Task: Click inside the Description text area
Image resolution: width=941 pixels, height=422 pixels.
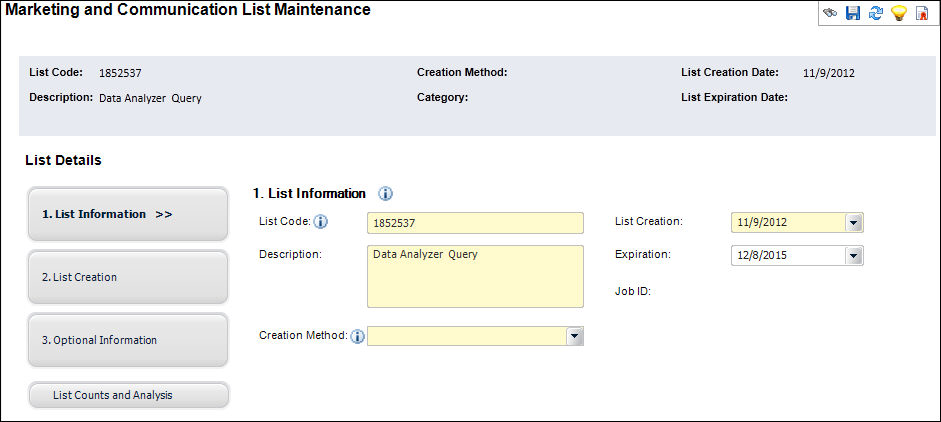Action: pyautogui.click(x=474, y=276)
